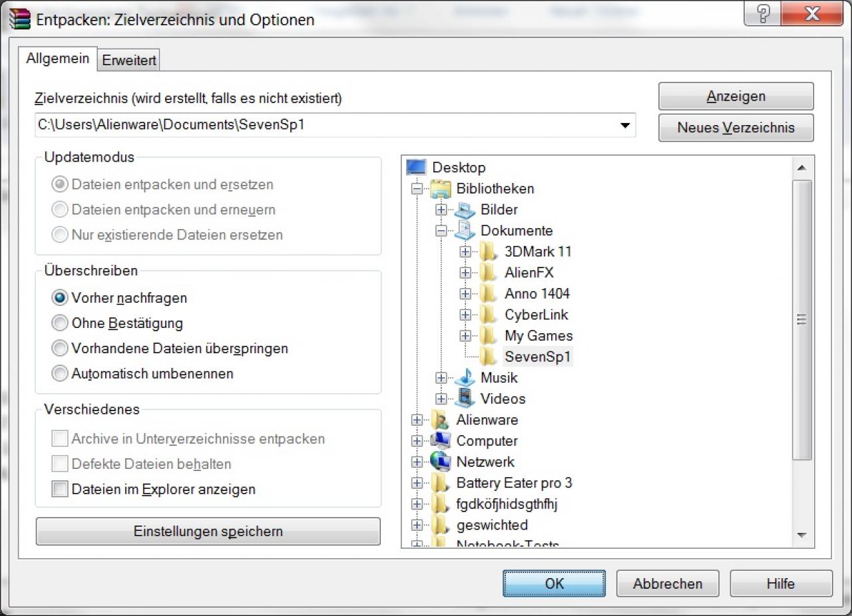
Task: Click the Bibliotheken library folder icon
Action: 441,188
